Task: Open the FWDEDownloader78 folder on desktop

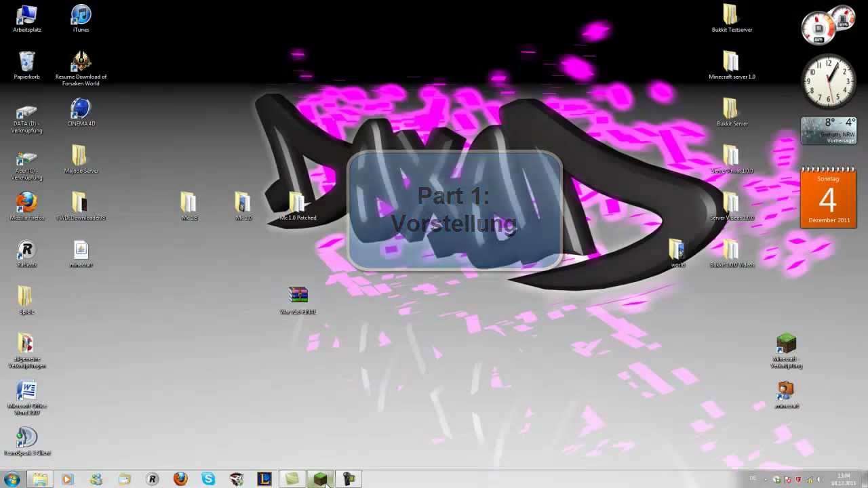Action: coord(81,206)
